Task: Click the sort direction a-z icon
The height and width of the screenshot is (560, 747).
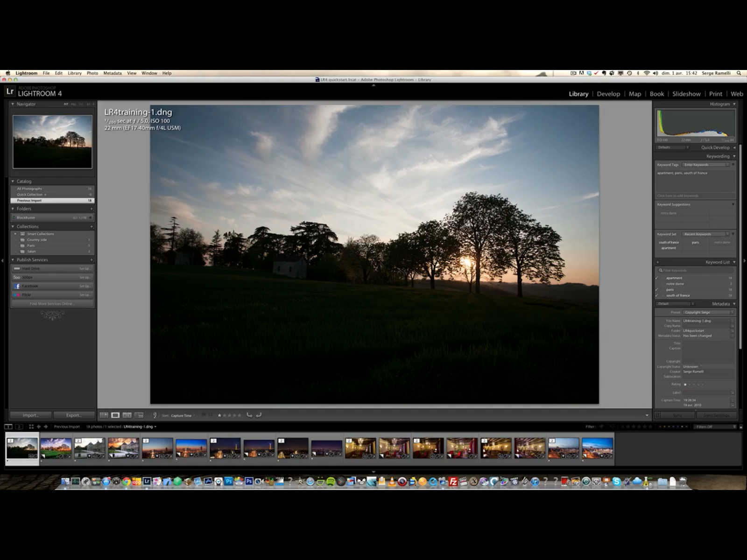Action: (155, 415)
